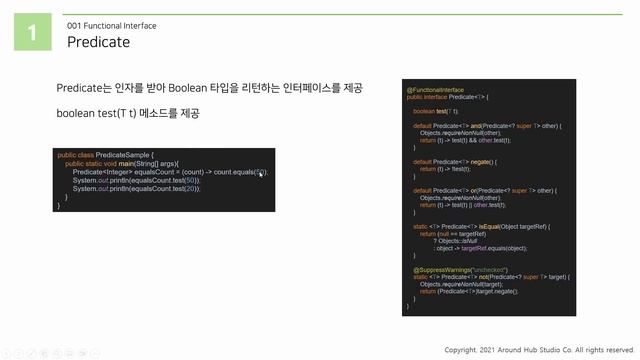Select the '001 Functional Interface' subtitle
This screenshot has width=640, height=360.
(111, 26)
